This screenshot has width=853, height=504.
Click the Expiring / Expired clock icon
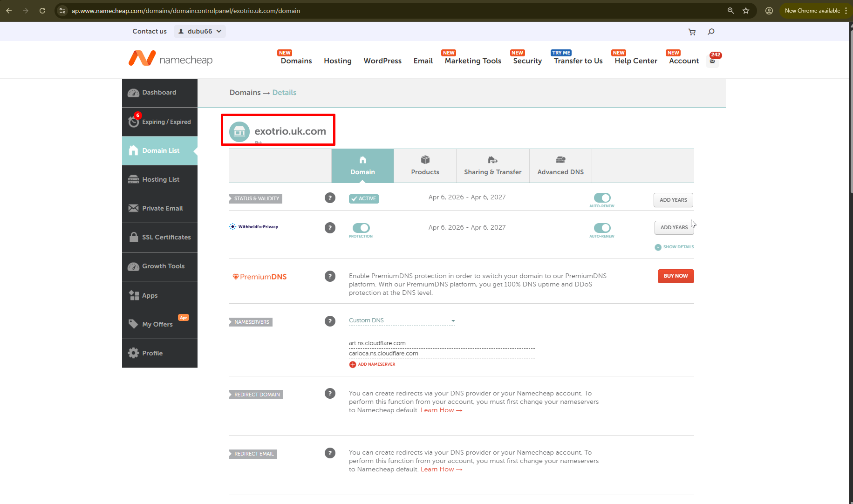[x=133, y=122]
